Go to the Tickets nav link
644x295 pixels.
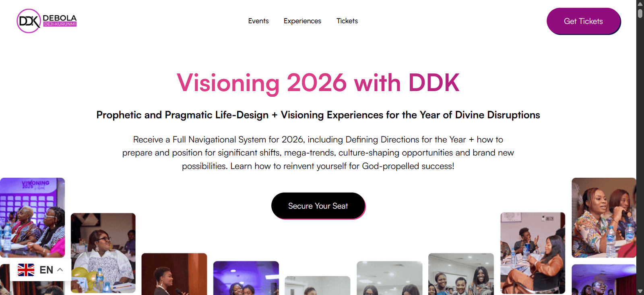(347, 21)
